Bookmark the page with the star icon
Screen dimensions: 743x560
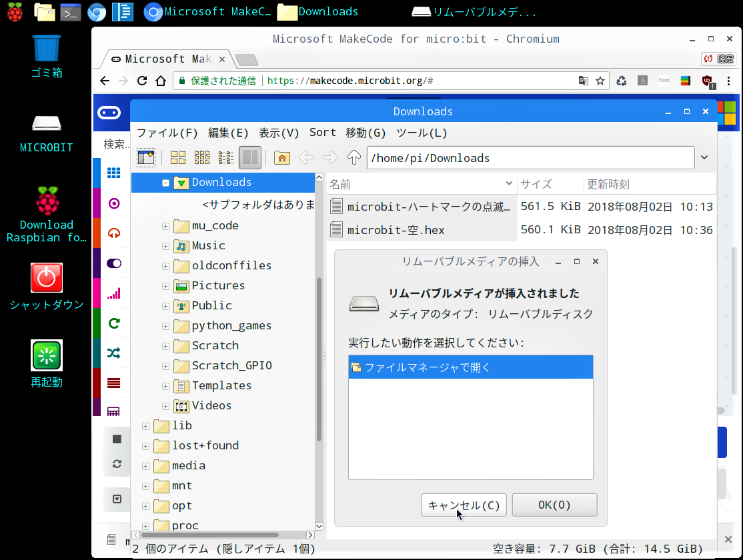tap(600, 81)
